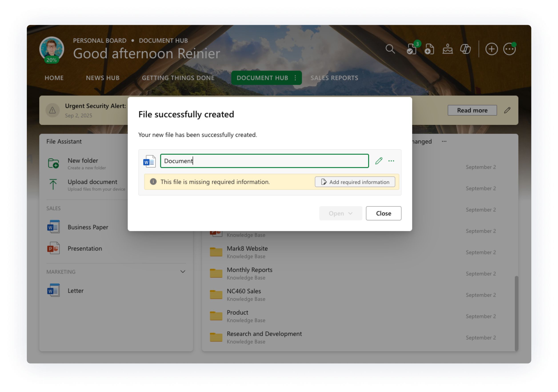Edit the security alert via pencil icon
The width and height of the screenshot is (558, 392).
click(507, 110)
